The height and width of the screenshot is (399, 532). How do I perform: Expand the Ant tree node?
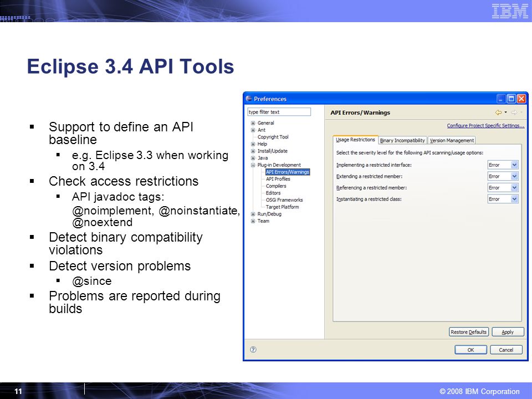tap(253, 130)
